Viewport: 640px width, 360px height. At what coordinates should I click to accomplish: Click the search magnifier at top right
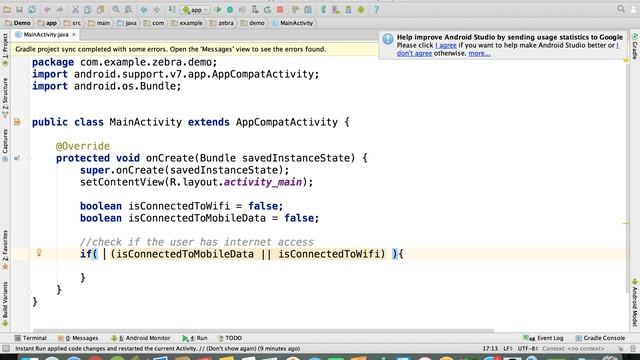point(621,9)
